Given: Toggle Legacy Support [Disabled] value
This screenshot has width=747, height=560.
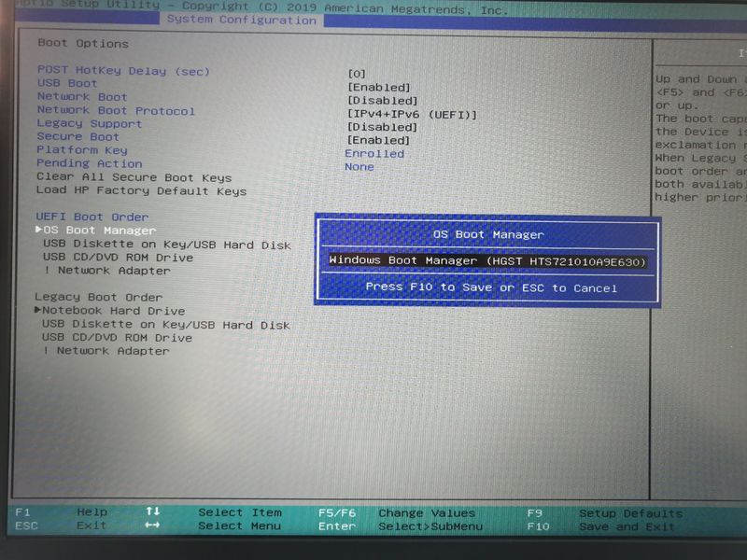Looking at the screenshot, I should point(382,127).
